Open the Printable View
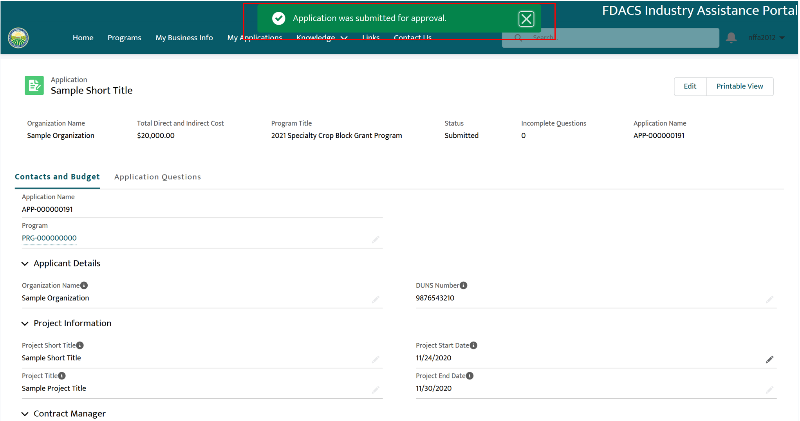Screen dimensions: 800x421 click(x=740, y=86)
